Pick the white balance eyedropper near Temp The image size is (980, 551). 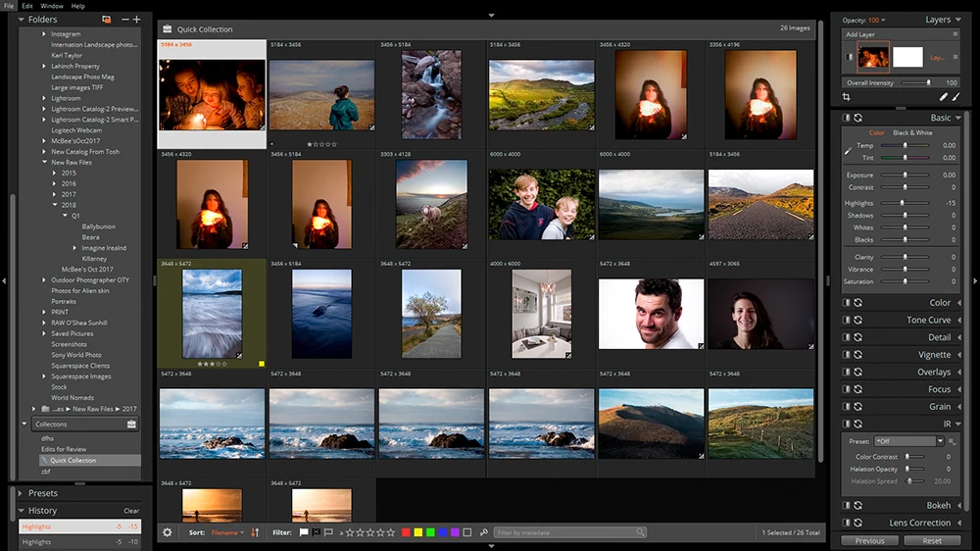848,151
